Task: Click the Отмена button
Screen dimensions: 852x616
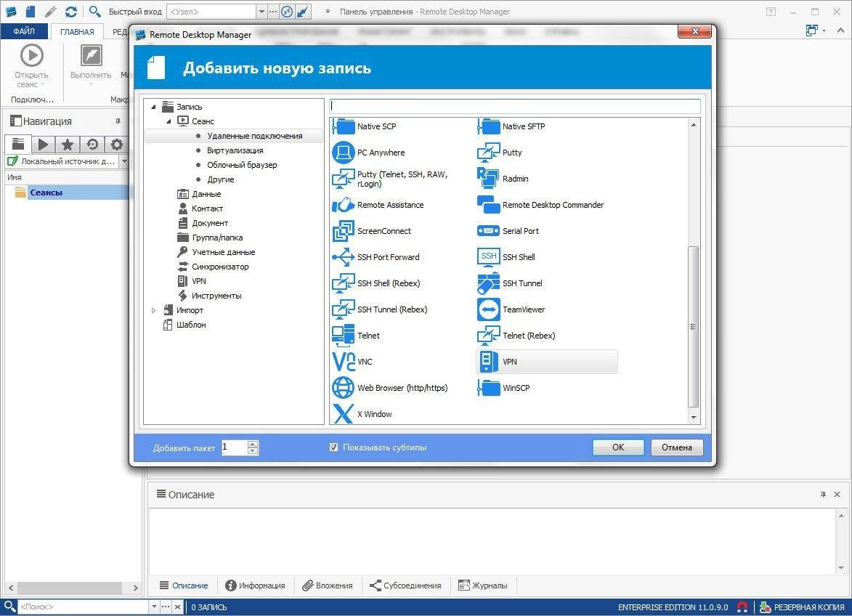Action: [676, 447]
